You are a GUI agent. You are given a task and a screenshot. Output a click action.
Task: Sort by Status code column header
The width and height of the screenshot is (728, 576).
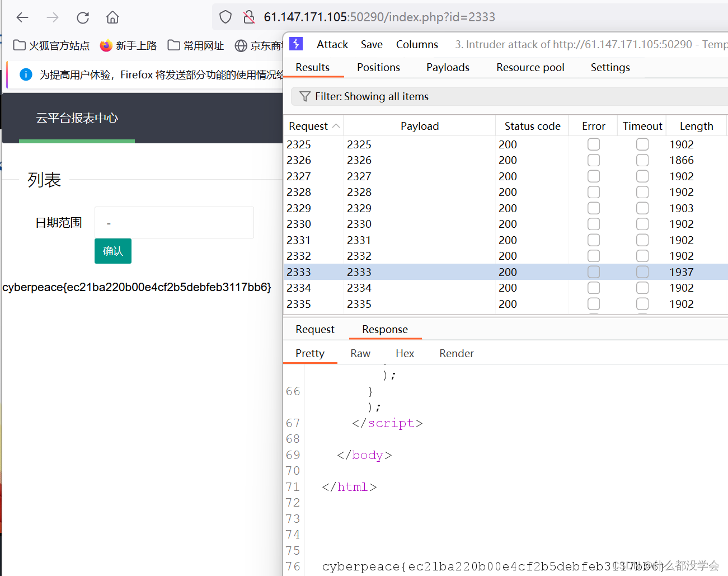tap(532, 126)
